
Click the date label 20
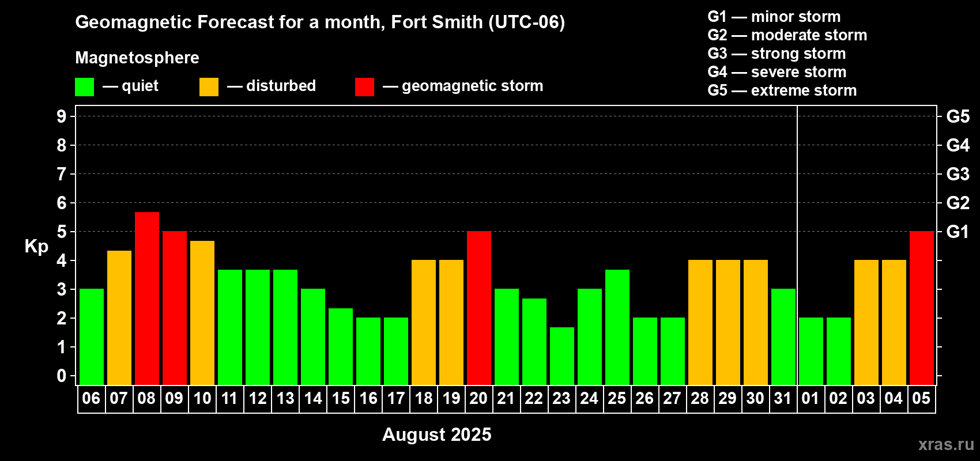point(478,398)
